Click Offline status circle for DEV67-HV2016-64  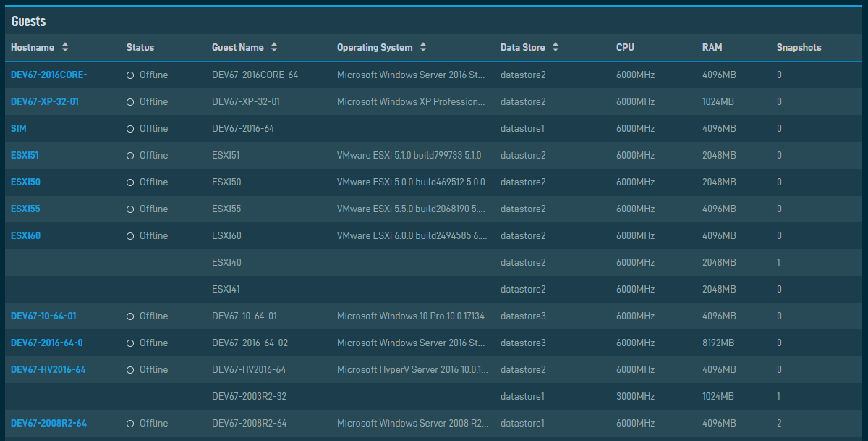point(130,370)
